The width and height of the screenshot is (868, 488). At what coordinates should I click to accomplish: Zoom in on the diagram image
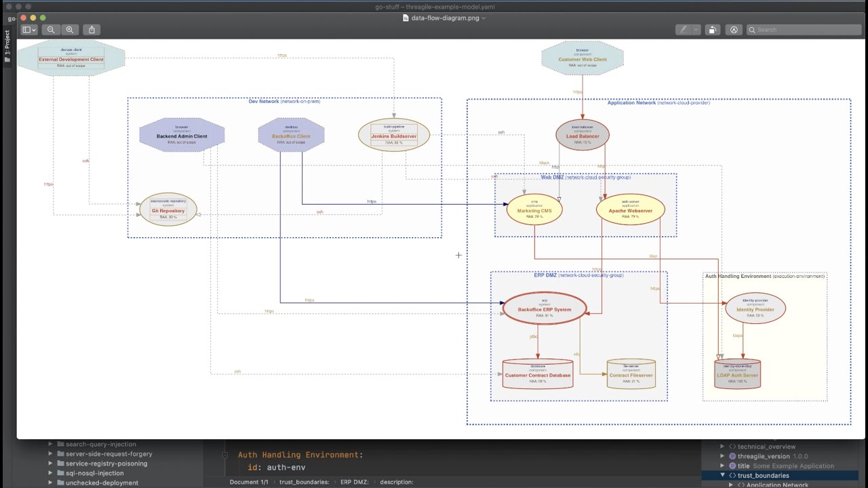coord(70,30)
